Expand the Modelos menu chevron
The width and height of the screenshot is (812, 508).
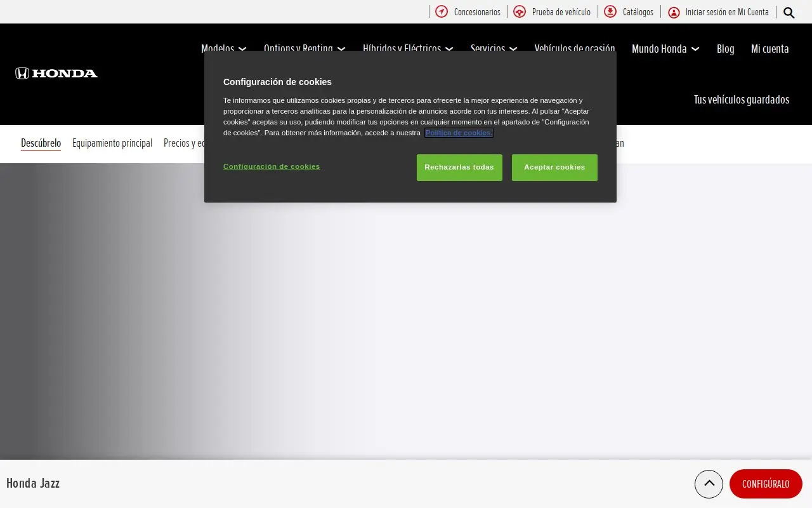[x=242, y=48]
